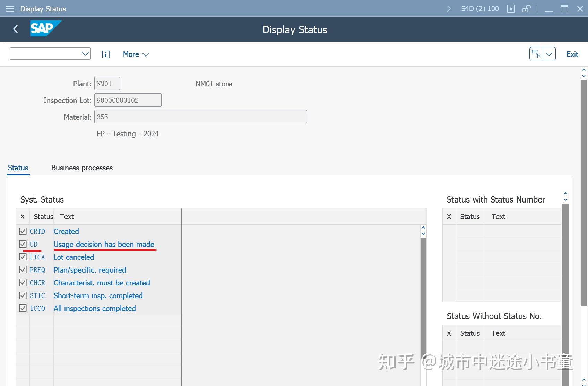Open the services playback icon in title bar
Viewport: 588px width, 386px height.
pos(511,8)
